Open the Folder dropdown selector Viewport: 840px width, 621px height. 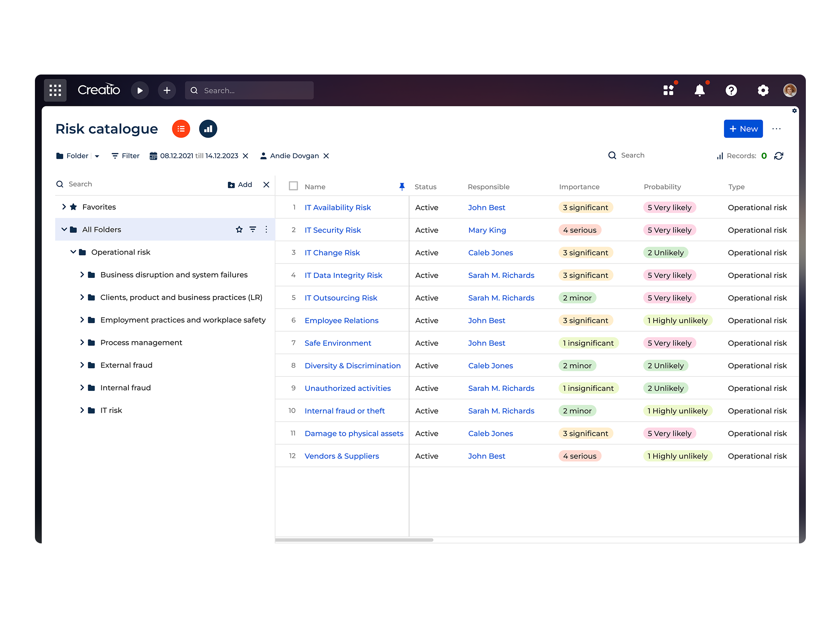click(x=97, y=156)
